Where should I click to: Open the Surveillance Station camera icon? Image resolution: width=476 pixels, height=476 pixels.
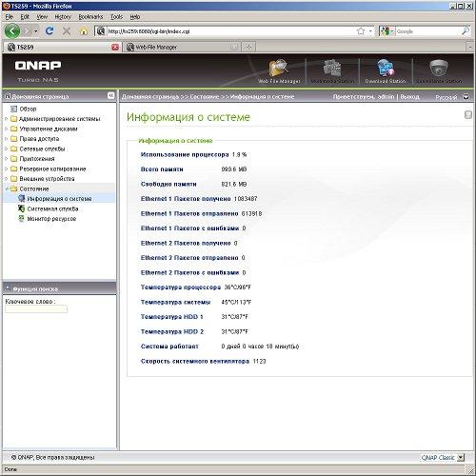pos(439,68)
